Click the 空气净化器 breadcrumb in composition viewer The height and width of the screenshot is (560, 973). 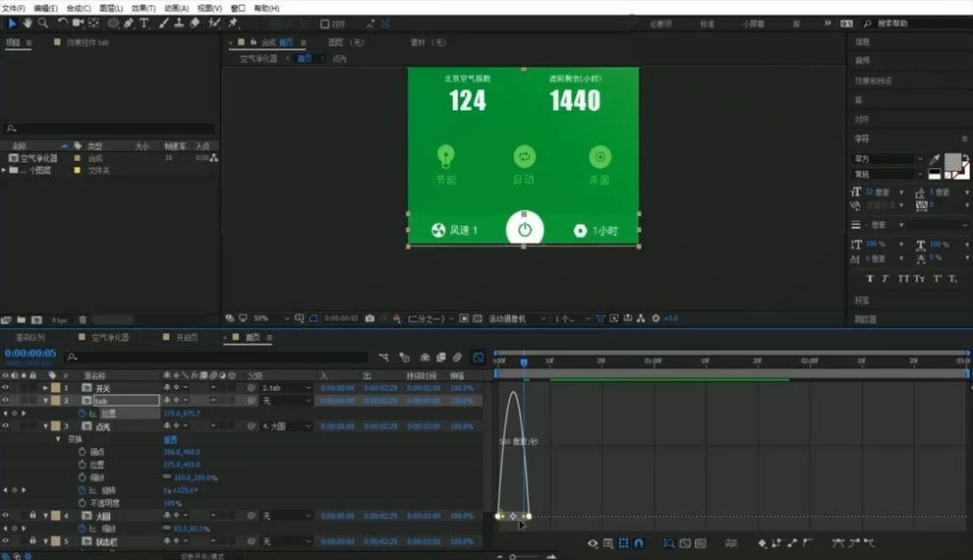tap(258, 58)
